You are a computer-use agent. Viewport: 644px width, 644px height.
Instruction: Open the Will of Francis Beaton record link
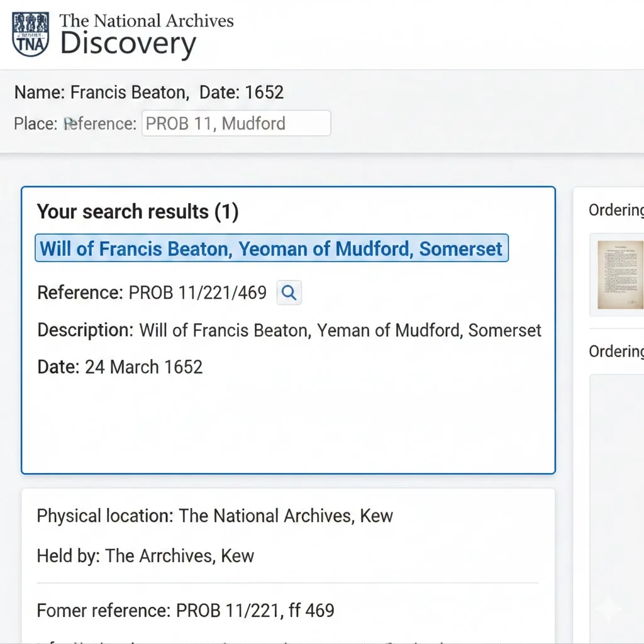(272, 248)
